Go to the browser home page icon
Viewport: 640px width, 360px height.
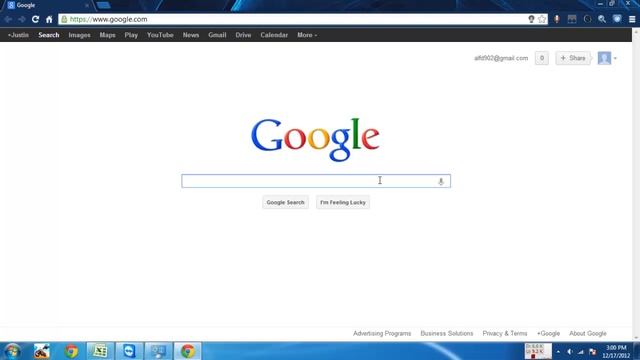click(x=49, y=19)
